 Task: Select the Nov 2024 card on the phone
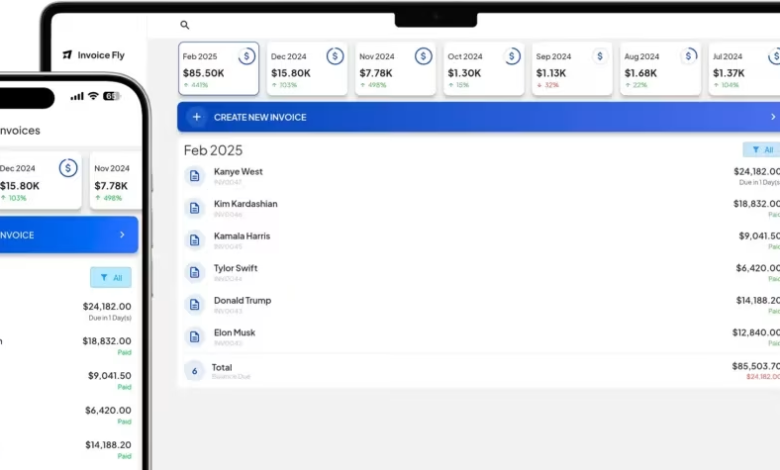(114, 180)
